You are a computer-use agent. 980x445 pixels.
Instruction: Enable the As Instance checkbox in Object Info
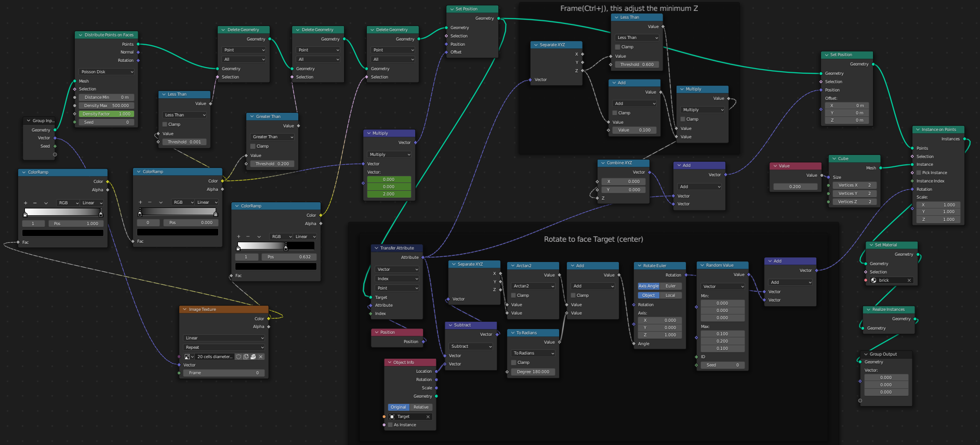pos(390,425)
